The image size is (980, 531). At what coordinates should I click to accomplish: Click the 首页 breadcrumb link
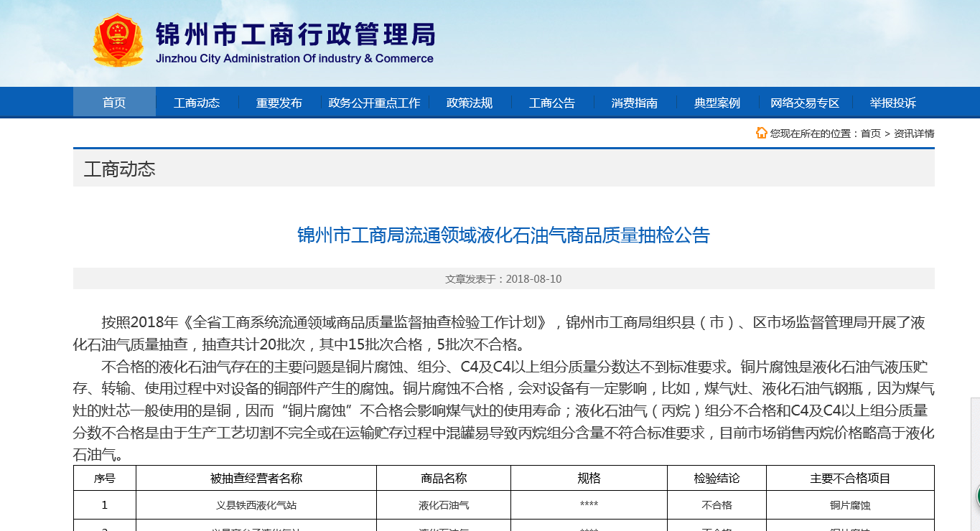870,133
